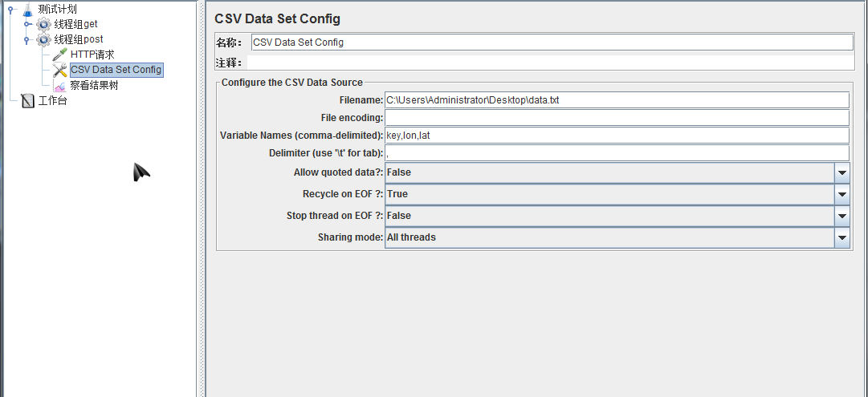The image size is (868, 397).
Task: Click the 察看结果树 chart icon
Action: pyautogui.click(x=59, y=86)
